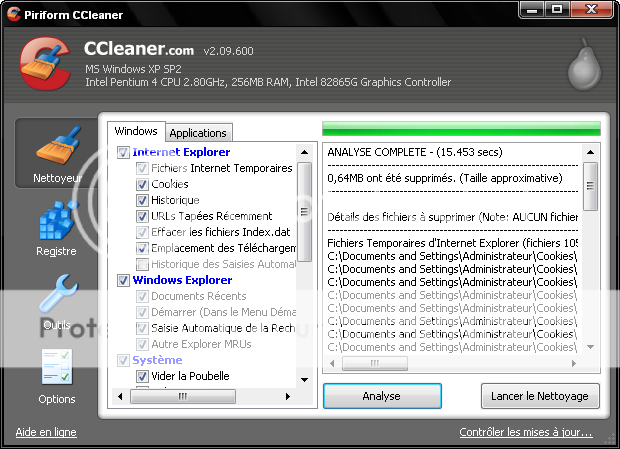
Task: Open the Aide en ligne link
Action: (x=46, y=433)
